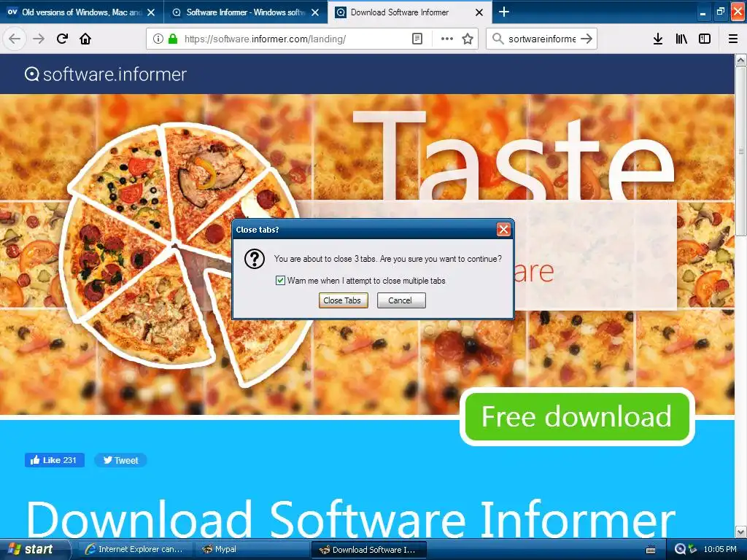Viewport: 747px width, 560px height.
Task: Click the Software Informer tray icon
Action: 681,550
